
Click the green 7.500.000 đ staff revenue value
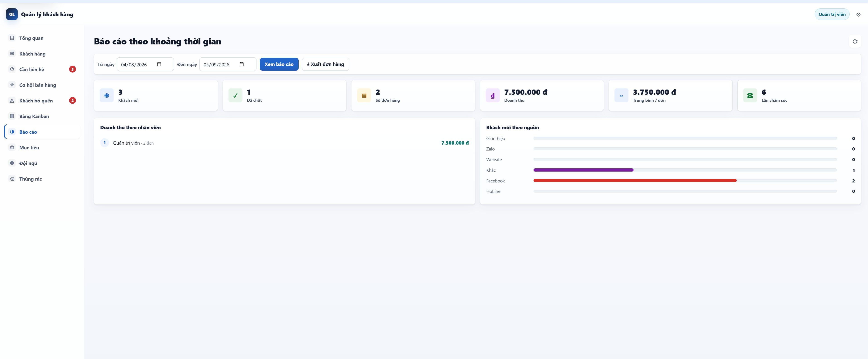point(455,143)
